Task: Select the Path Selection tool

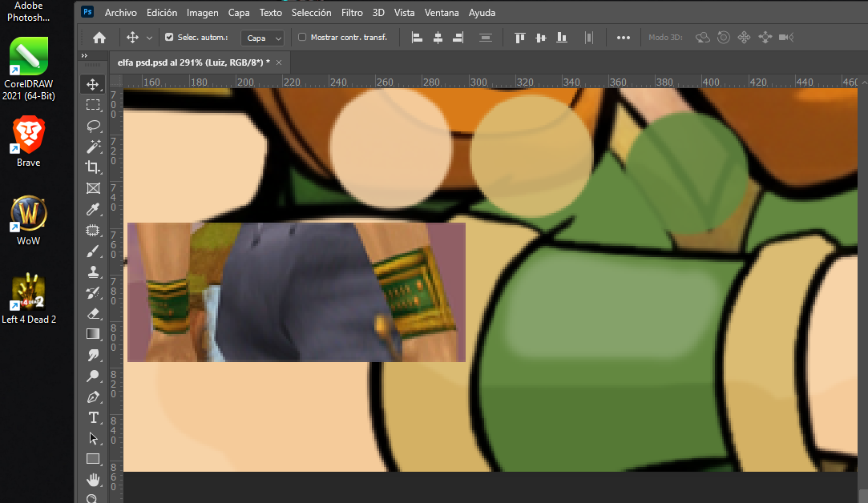Action: click(x=93, y=438)
